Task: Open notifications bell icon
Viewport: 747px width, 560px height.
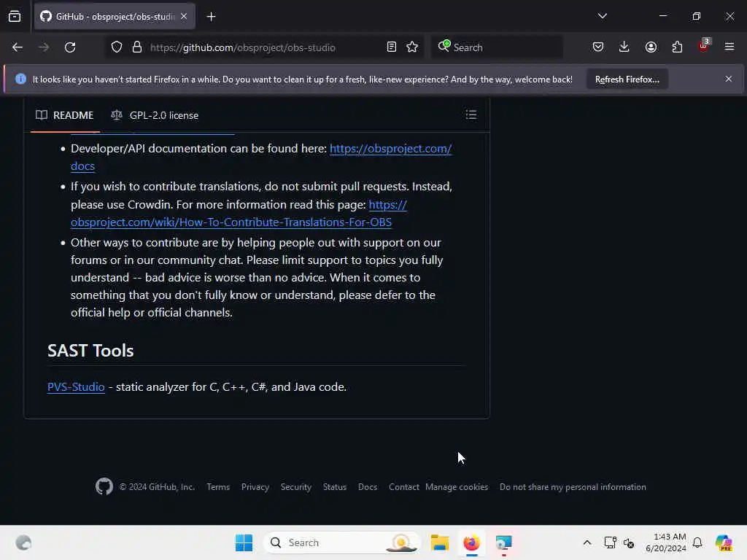Action: (697, 542)
